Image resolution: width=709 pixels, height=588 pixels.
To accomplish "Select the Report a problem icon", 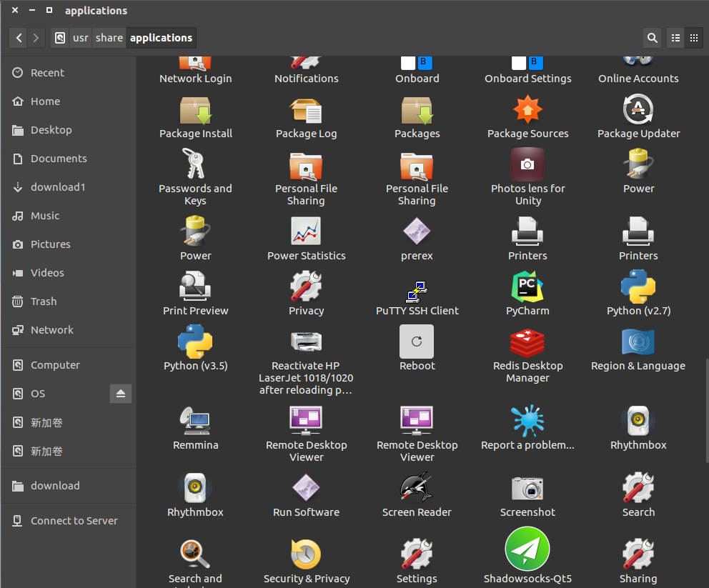I will pyautogui.click(x=527, y=421).
